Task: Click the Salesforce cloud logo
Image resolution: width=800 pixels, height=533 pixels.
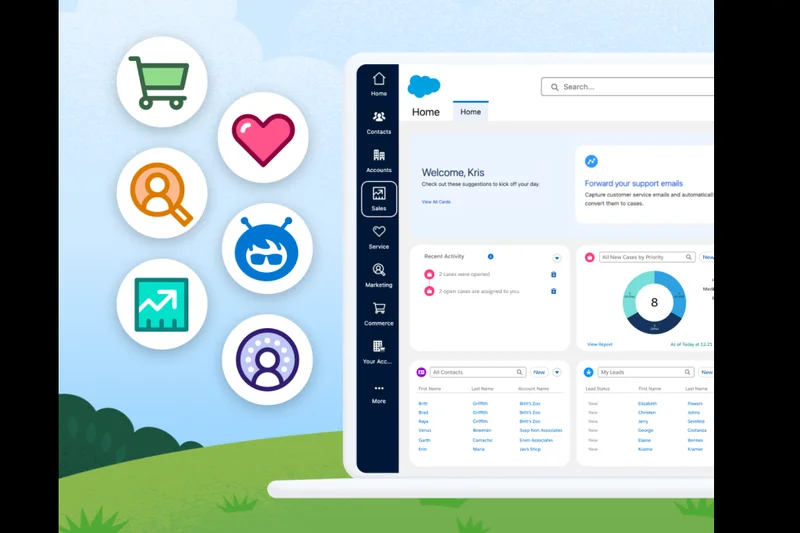Action: [424, 86]
